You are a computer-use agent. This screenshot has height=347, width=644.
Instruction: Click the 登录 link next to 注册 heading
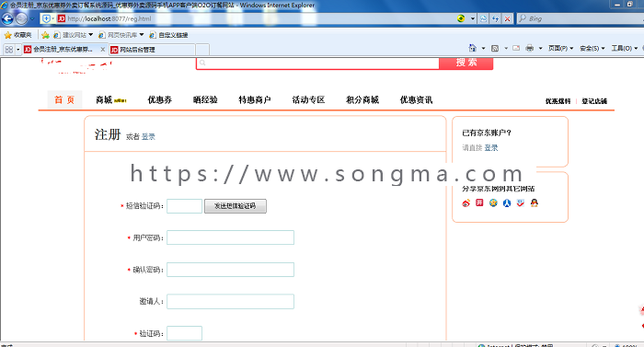tap(148, 136)
